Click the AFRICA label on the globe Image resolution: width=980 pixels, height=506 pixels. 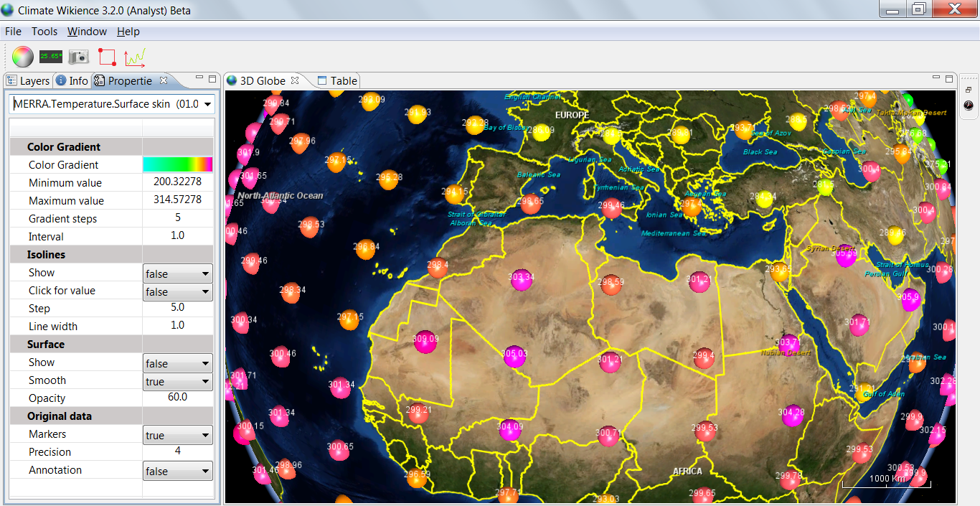coord(687,472)
